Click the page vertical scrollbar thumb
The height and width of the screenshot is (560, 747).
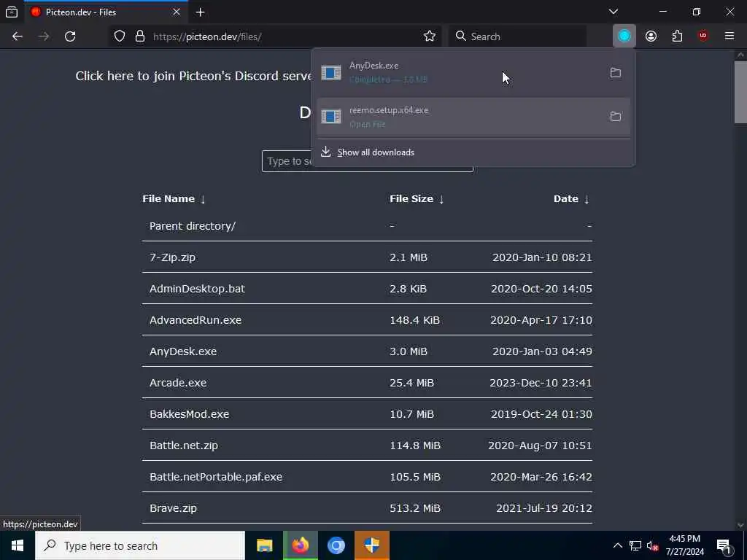(740, 91)
